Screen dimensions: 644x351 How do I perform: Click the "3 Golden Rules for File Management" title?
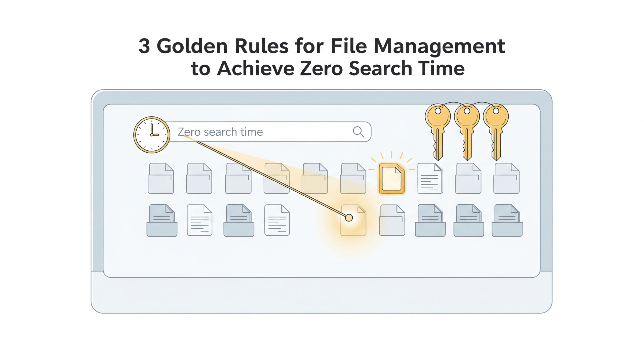click(322, 46)
